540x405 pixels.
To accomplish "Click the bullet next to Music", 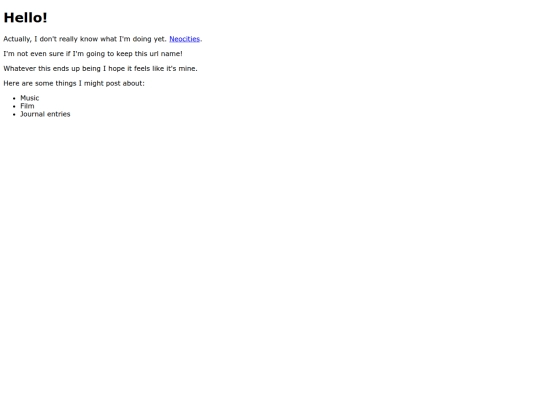I will 14,98.
